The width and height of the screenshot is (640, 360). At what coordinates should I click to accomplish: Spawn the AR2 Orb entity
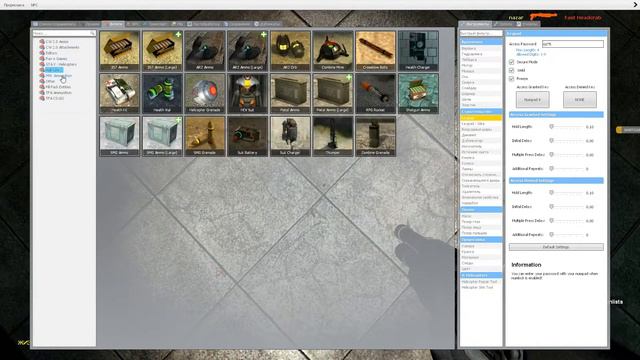pyautogui.click(x=290, y=51)
